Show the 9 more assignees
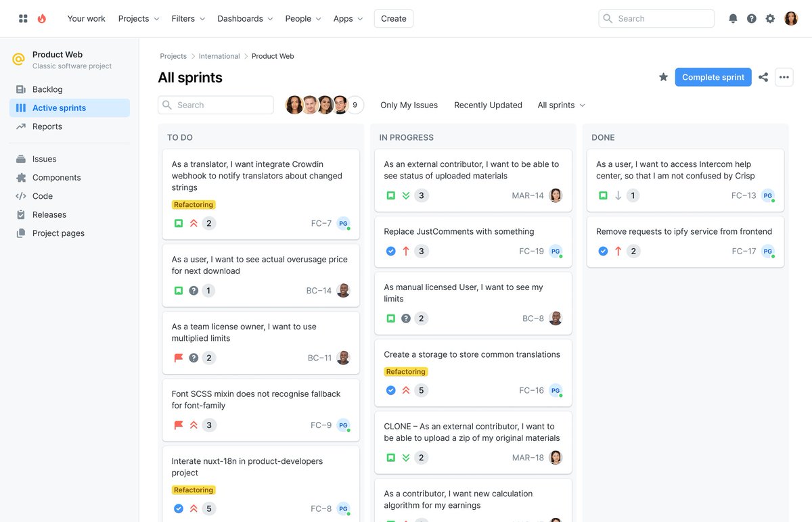 pyautogui.click(x=355, y=105)
